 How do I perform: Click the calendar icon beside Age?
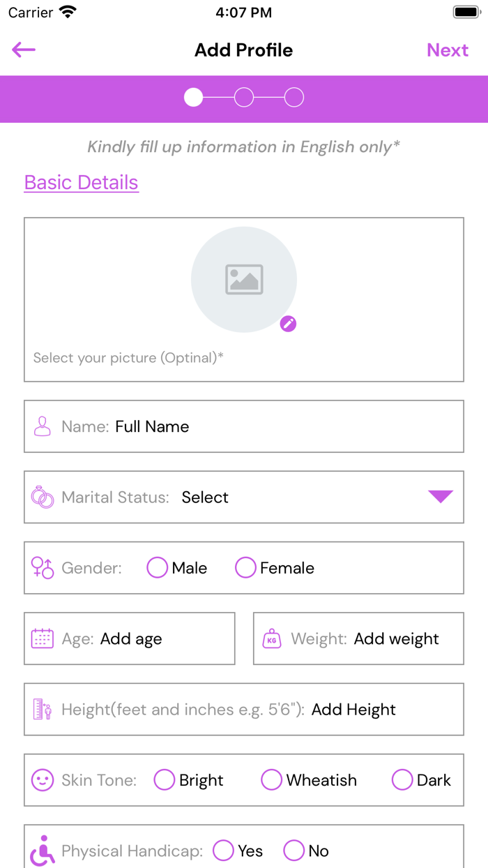point(43,638)
